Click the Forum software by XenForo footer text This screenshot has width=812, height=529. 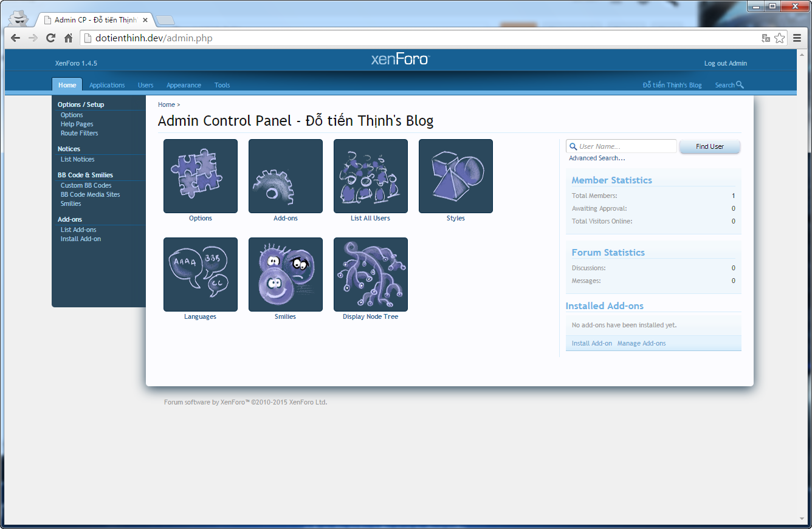[x=246, y=402]
